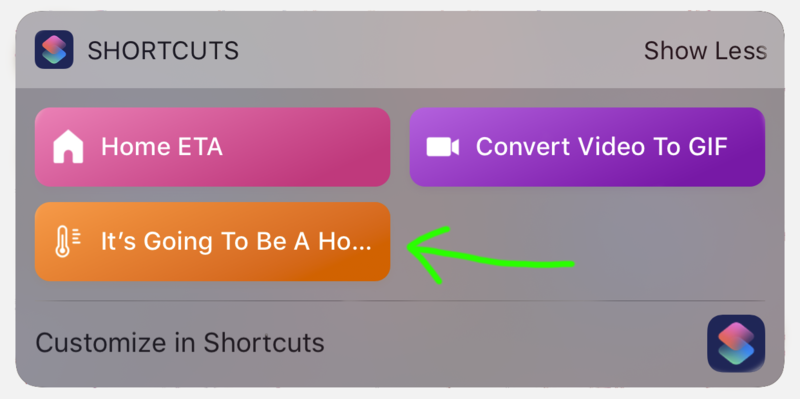
Task: Open Shortcuts via the bottom-right app icon
Action: [x=736, y=343]
